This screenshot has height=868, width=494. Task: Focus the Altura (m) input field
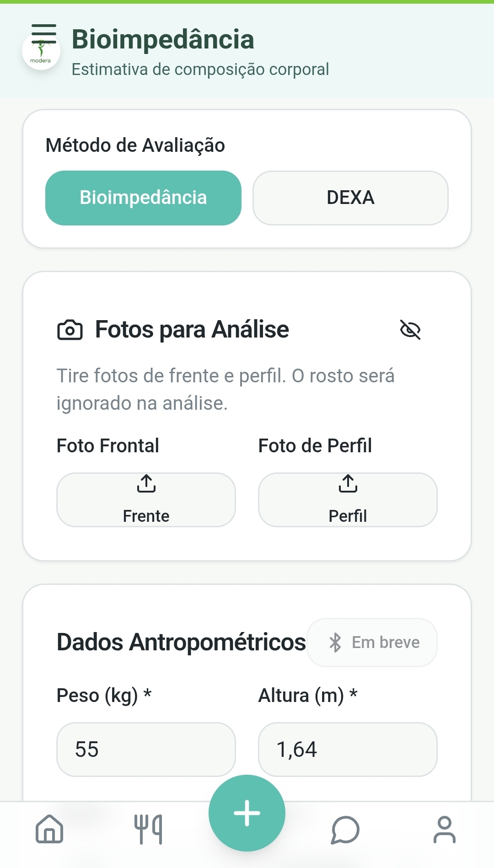(x=348, y=750)
